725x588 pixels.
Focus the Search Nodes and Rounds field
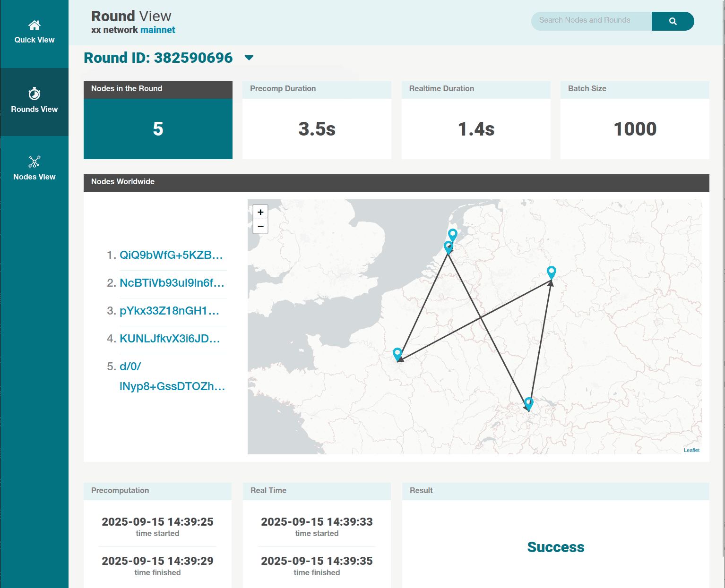tap(591, 21)
